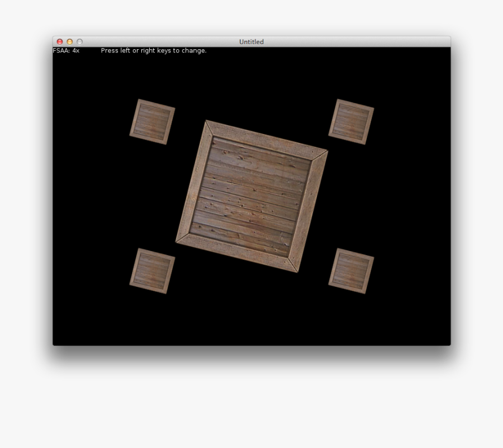Select the top-right small crate

point(351,121)
